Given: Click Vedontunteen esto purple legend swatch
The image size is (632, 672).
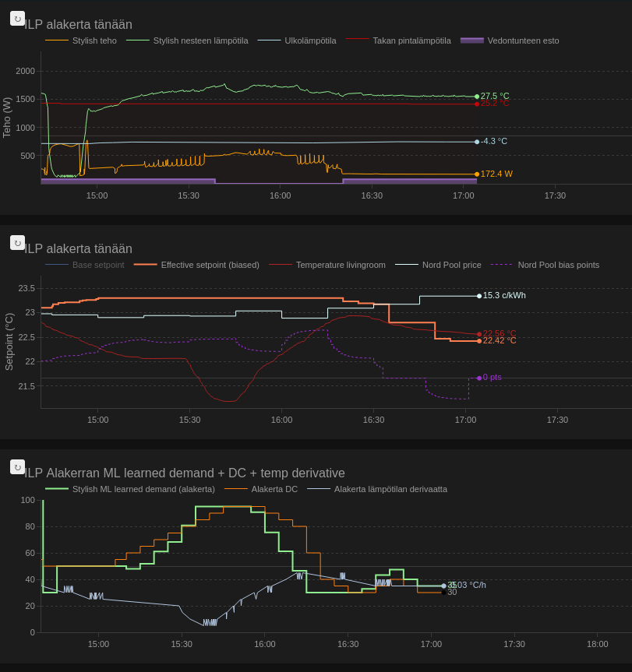Looking at the screenshot, I should [472, 40].
